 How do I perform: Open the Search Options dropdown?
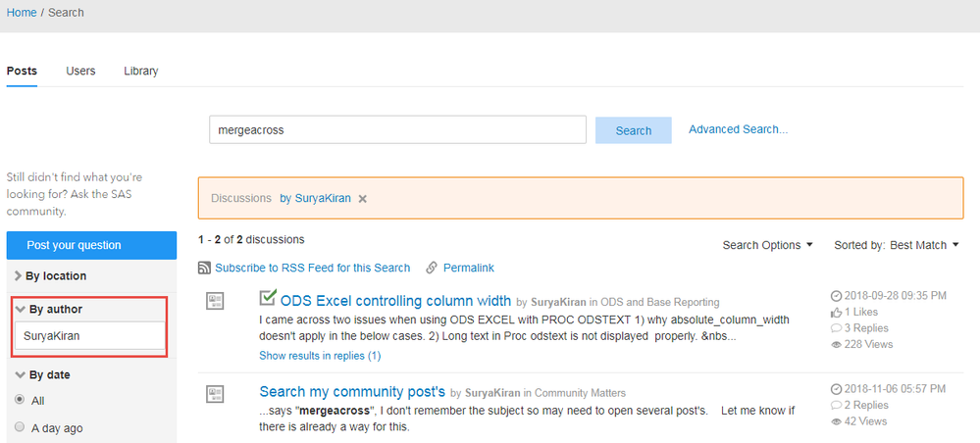[767, 245]
